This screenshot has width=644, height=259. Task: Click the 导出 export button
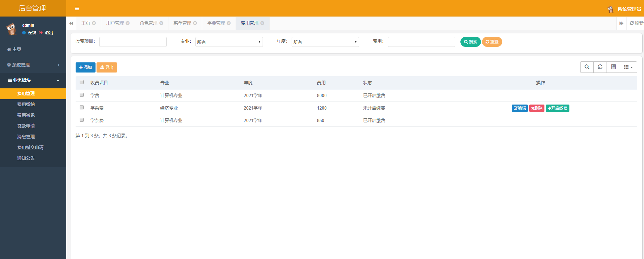pyautogui.click(x=107, y=67)
